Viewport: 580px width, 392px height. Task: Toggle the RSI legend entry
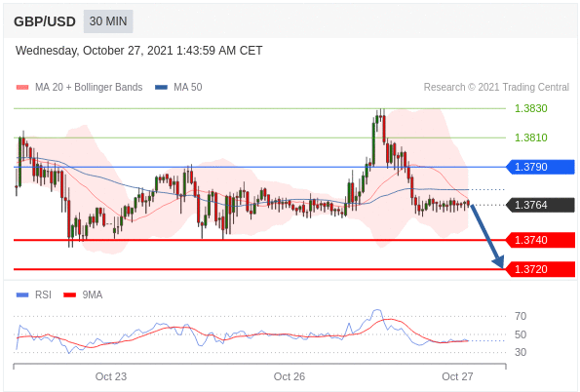point(34,295)
